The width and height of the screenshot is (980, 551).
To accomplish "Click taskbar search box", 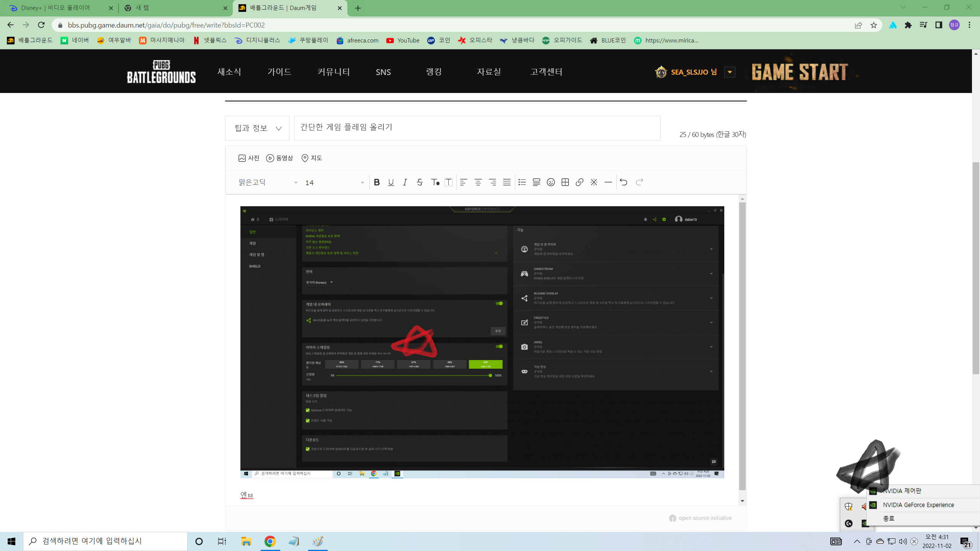I will (x=105, y=541).
